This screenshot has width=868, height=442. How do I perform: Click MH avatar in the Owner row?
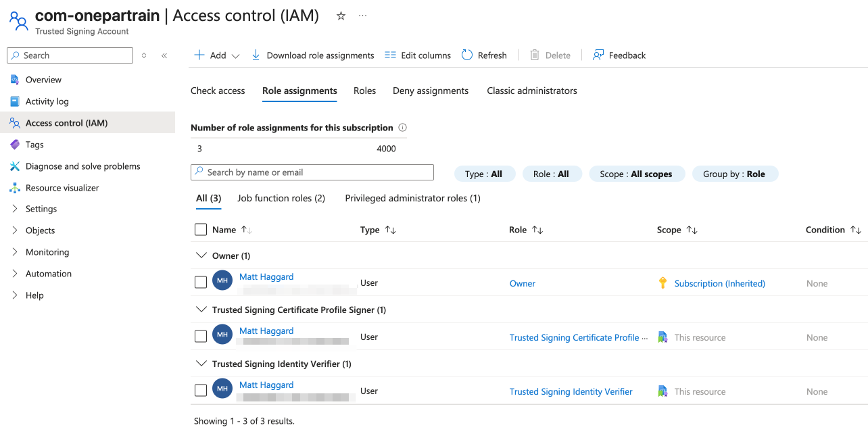(222, 280)
